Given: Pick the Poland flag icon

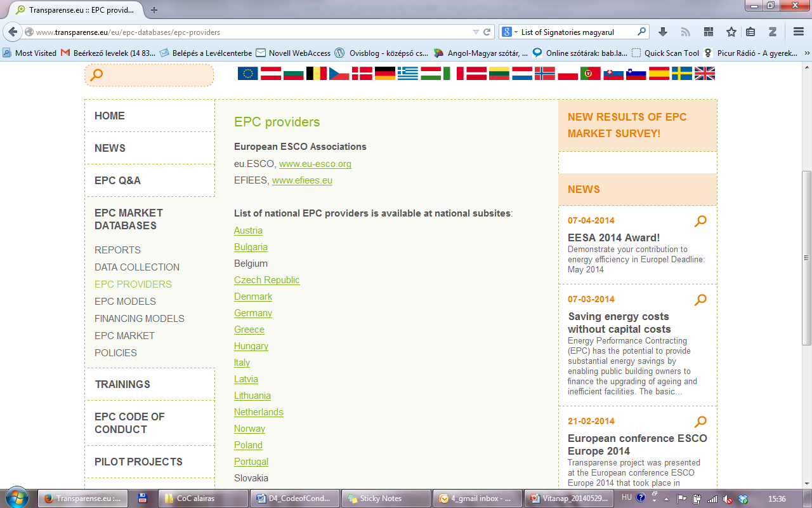Looking at the screenshot, I should tap(567, 74).
